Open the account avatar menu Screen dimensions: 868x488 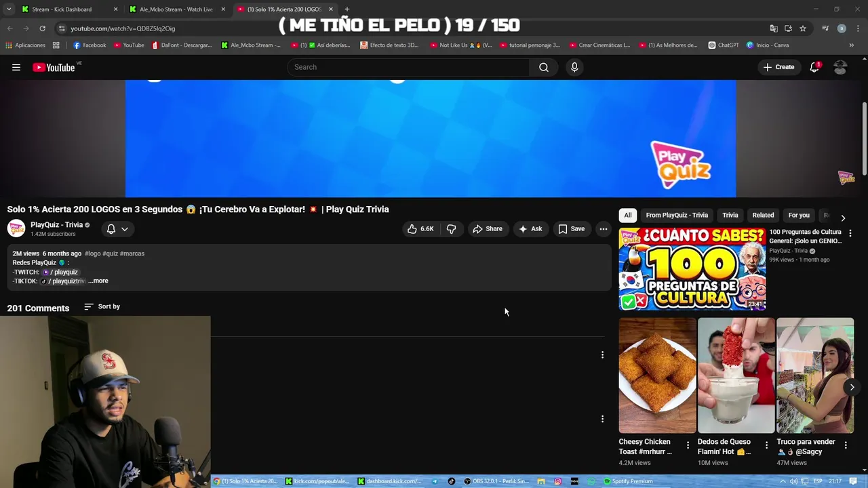(840, 67)
